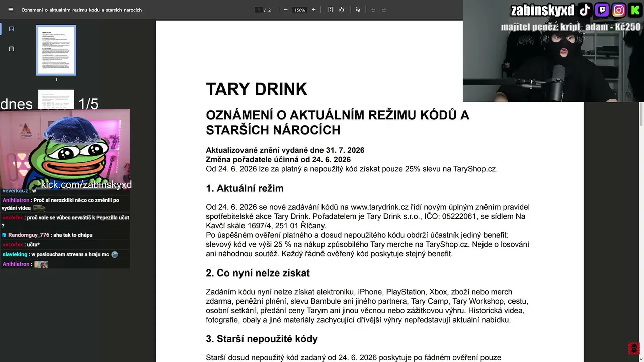Click the heading "1. Aktuální režim"
Image resolution: width=644 pixels, height=362 pixels.
(x=245, y=188)
